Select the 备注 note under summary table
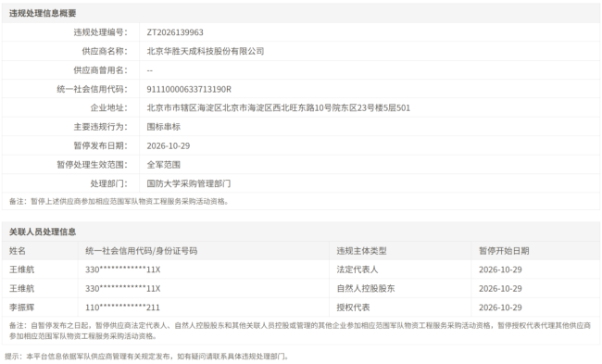 click(119, 202)
